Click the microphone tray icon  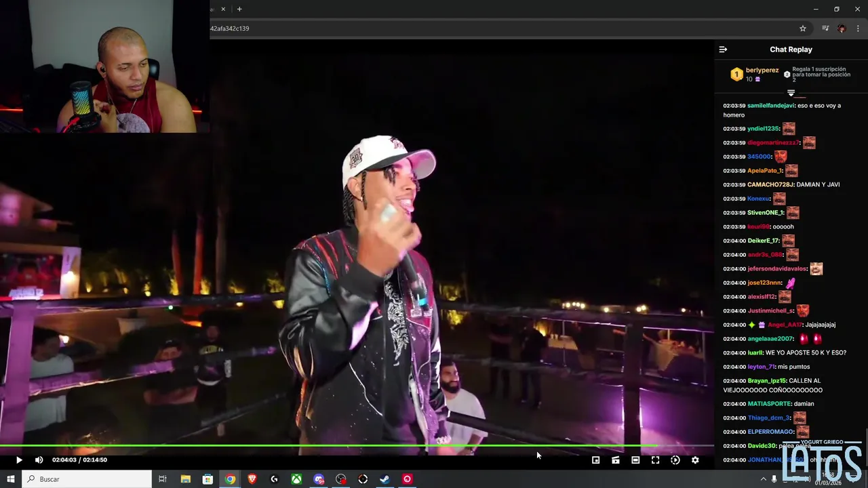[774, 479]
